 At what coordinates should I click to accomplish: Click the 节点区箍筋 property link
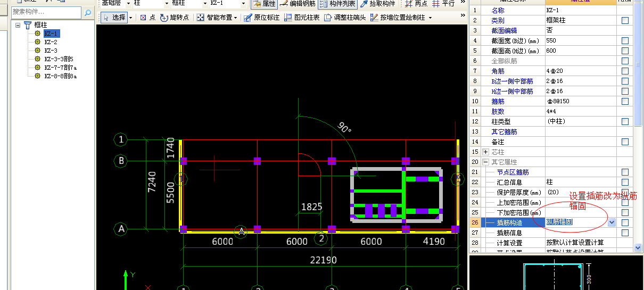[513, 172]
